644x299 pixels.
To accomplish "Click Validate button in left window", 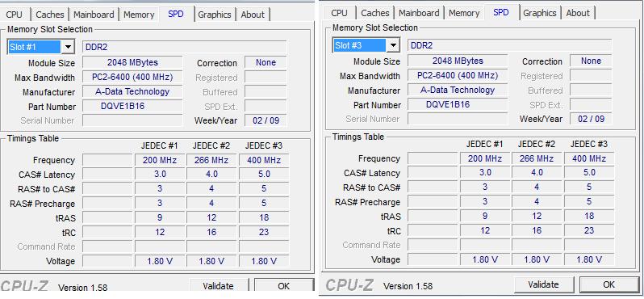I will point(218,285).
